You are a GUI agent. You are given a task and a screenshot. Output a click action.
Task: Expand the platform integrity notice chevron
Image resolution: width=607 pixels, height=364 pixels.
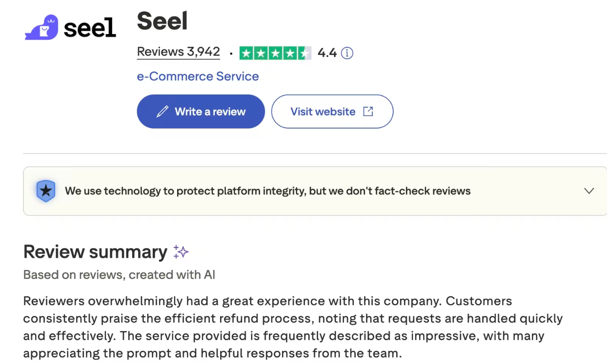pyautogui.click(x=589, y=191)
